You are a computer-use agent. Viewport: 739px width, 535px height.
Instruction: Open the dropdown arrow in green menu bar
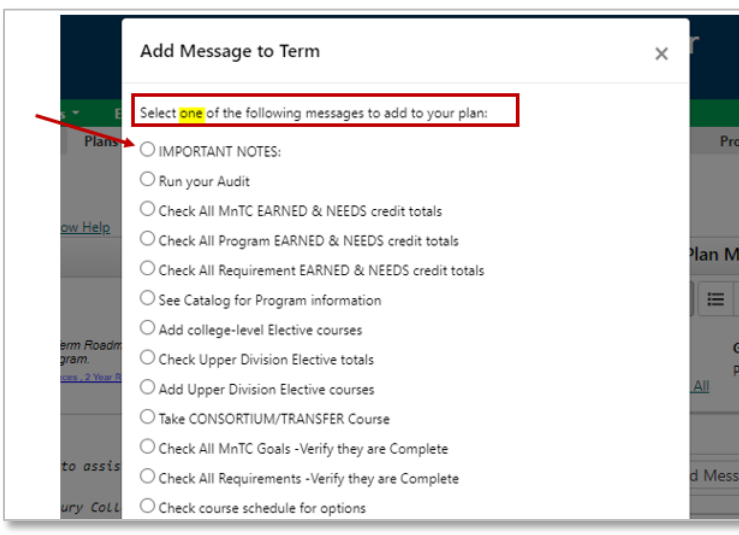(x=75, y=113)
